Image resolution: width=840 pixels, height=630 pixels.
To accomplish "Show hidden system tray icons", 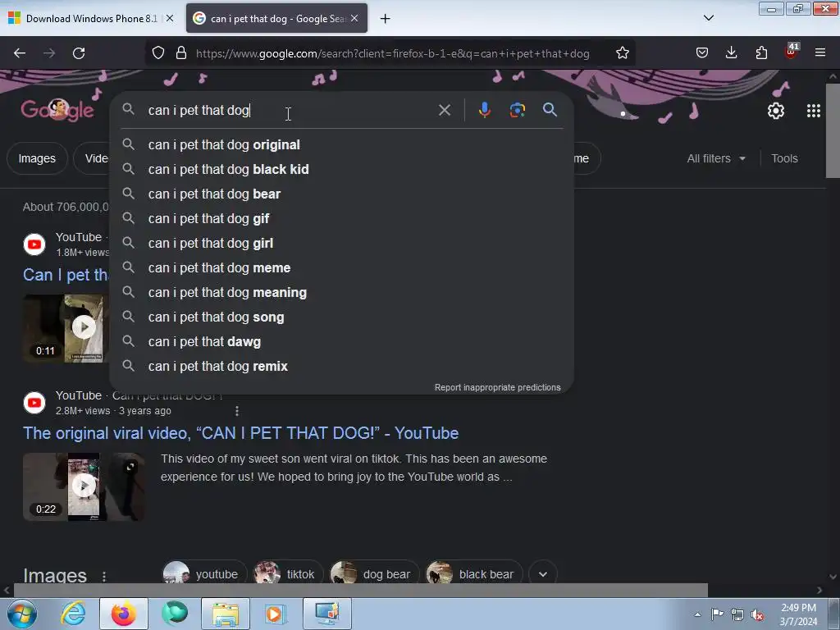I will [697, 614].
